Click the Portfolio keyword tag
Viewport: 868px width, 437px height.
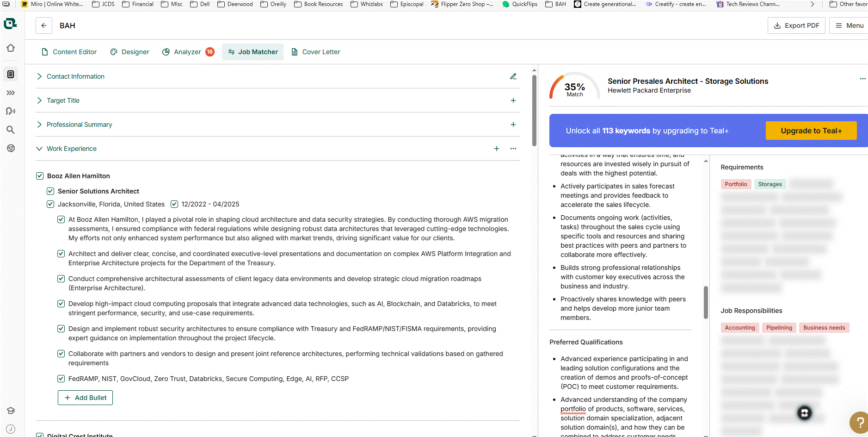pyautogui.click(x=736, y=184)
